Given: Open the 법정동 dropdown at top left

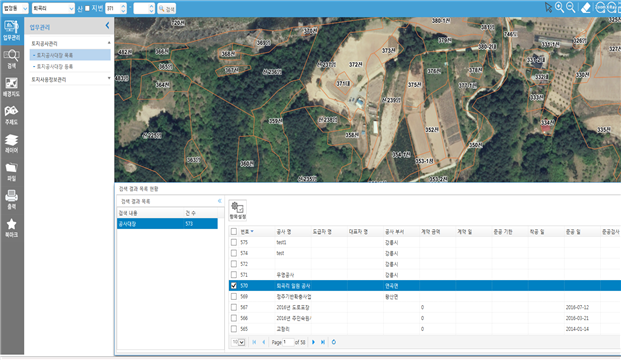Looking at the screenshot, I should [15, 8].
